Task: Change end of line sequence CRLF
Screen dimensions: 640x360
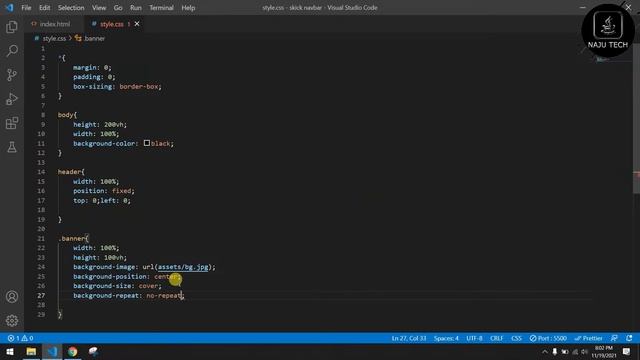Action: pos(497,338)
